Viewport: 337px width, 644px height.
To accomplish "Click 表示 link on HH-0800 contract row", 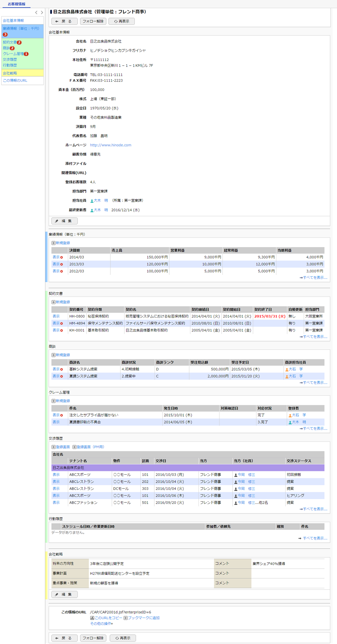I will pyautogui.click(x=56, y=316).
